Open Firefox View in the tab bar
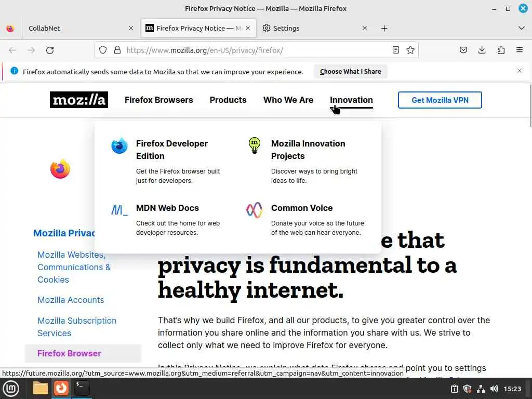 pos(10,29)
